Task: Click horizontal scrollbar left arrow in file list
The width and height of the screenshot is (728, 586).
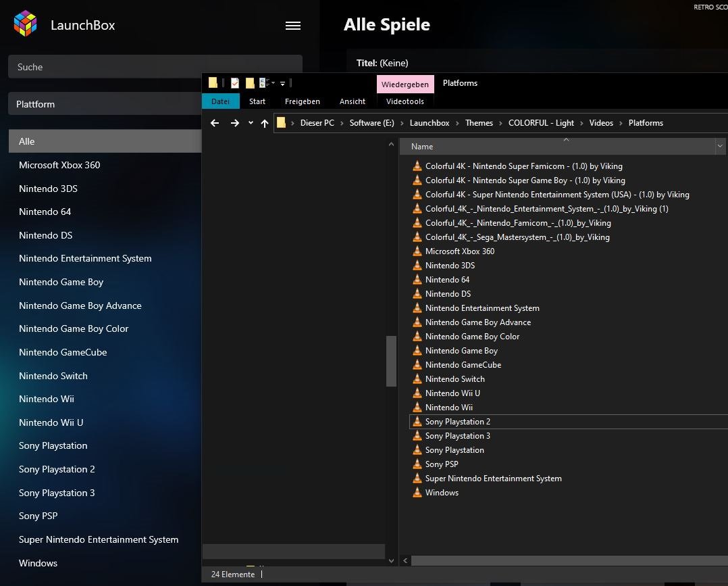Action: tap(405, 561)
